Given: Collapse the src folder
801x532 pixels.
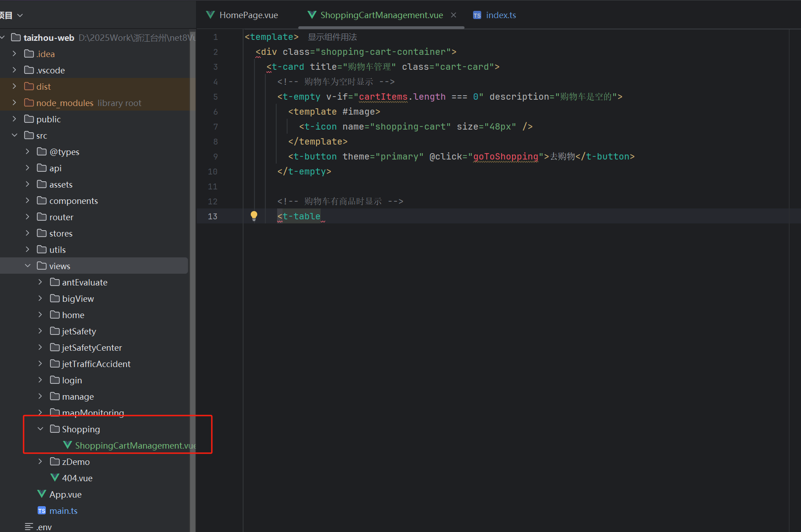Looking at the screenshot, I should (15, 135).
